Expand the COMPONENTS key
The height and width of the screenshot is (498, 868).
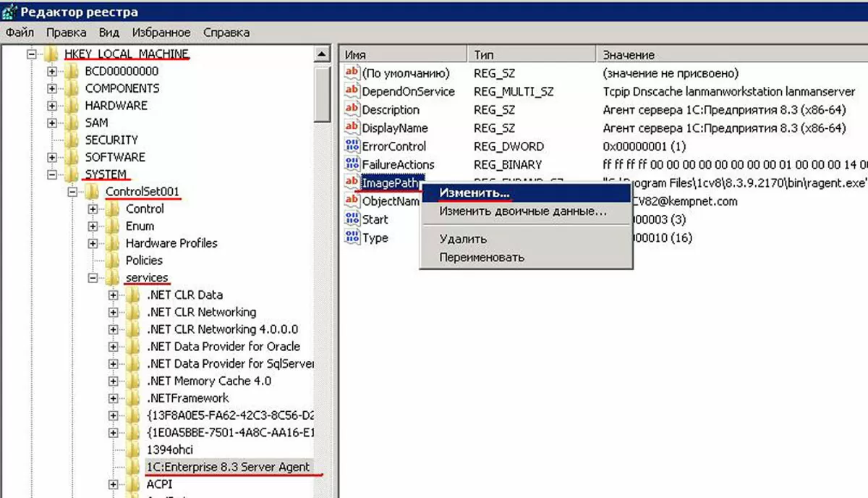pos(52,88)
